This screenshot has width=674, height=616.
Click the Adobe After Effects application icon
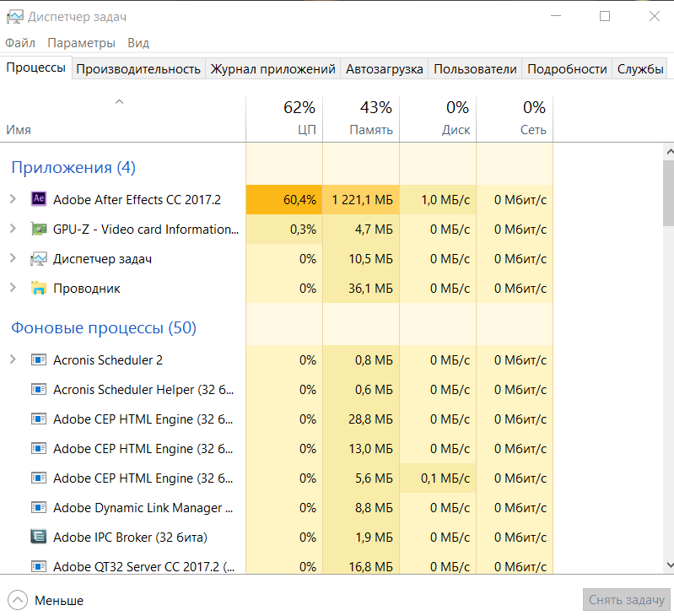pos(39,198)
